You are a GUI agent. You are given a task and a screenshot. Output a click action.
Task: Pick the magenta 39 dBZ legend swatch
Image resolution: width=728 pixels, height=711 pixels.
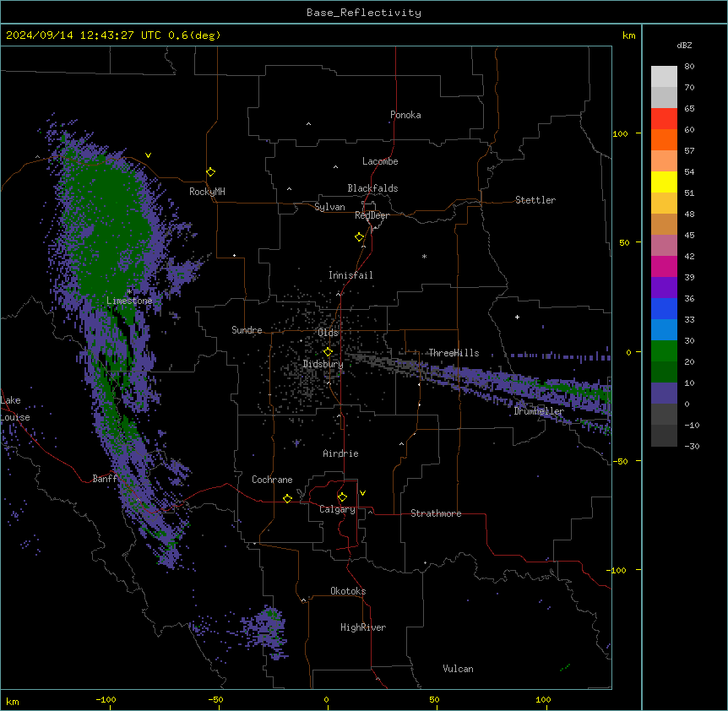click(x=664, y=266)
